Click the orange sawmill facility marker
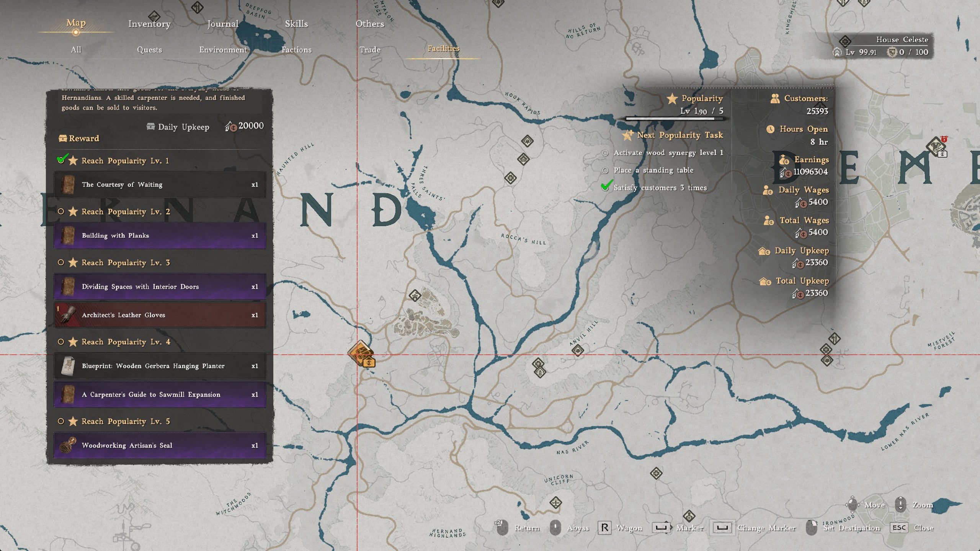The width and height of the screenshot is (980, 551). (360, 353)
